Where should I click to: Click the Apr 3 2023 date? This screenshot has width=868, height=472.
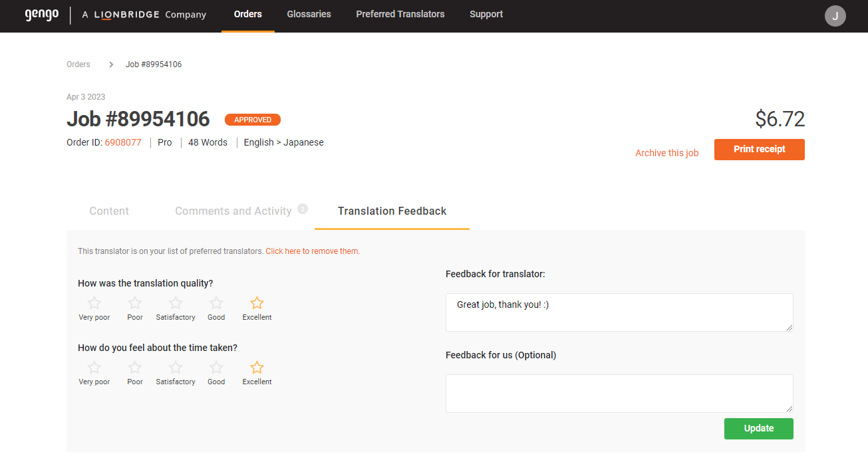[86, 97]
